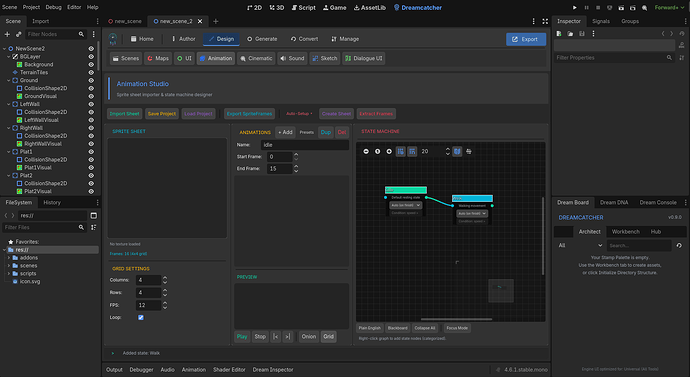690x377 pixels.
Task: Expand the scenes folder
Action: [x=8, y=266]
